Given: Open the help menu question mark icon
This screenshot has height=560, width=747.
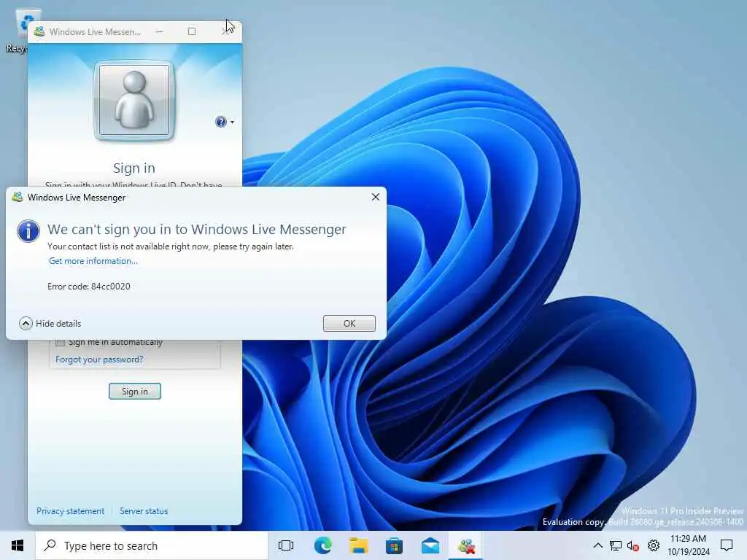Looking at the screenshot, I should pos(220,122).
